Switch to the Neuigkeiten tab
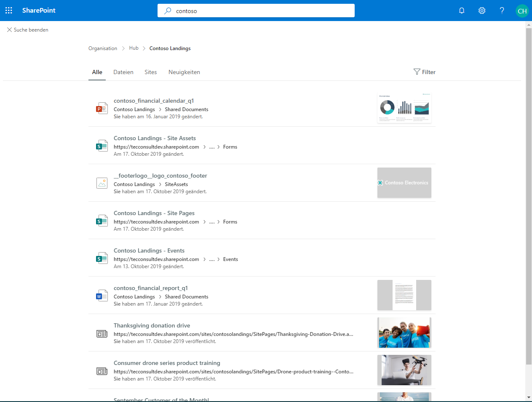The width and height of the screenshot is (532, 402). (184, 72)
